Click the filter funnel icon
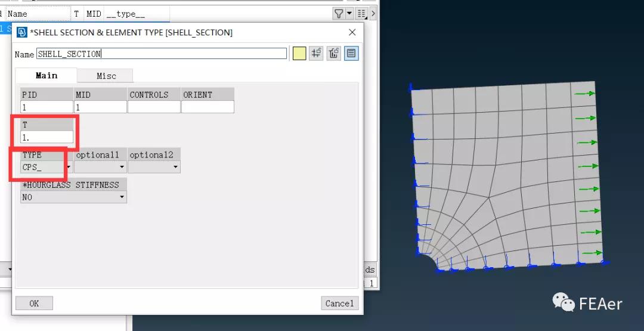 pos(339,13)
